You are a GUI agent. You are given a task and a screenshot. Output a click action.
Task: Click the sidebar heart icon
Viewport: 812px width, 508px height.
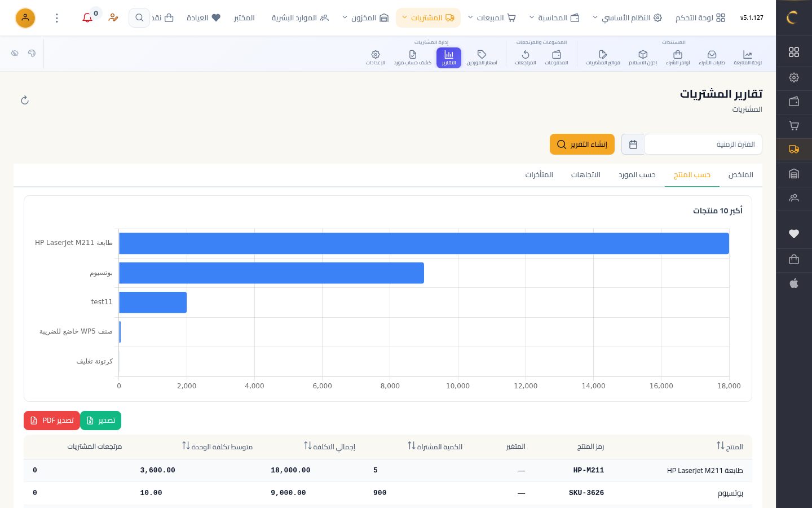[794, 234]
